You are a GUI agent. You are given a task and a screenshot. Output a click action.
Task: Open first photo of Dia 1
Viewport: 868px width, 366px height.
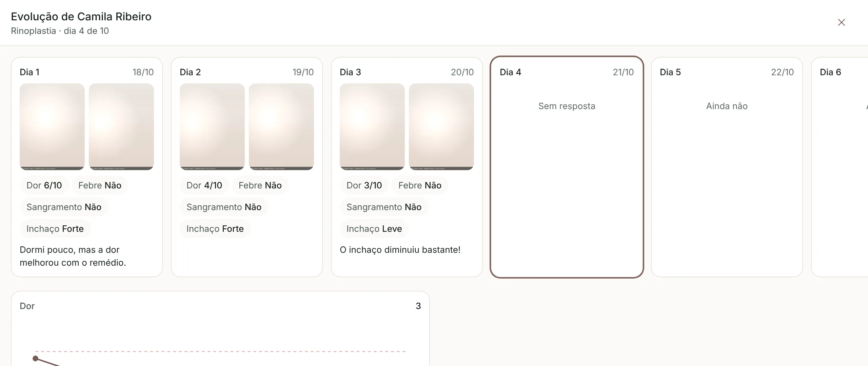52,127
